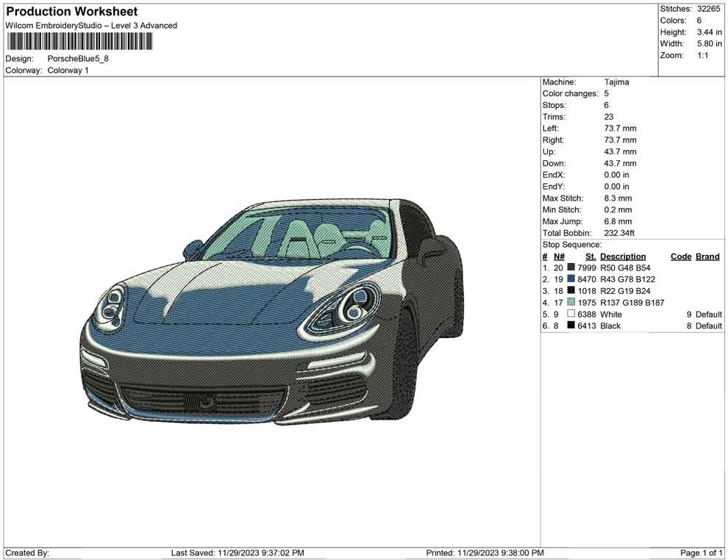Viewport: 728px width, 560px height.
Task: Toggle the Black thread entry in Stop Sequence
Action: coord(610,326)
